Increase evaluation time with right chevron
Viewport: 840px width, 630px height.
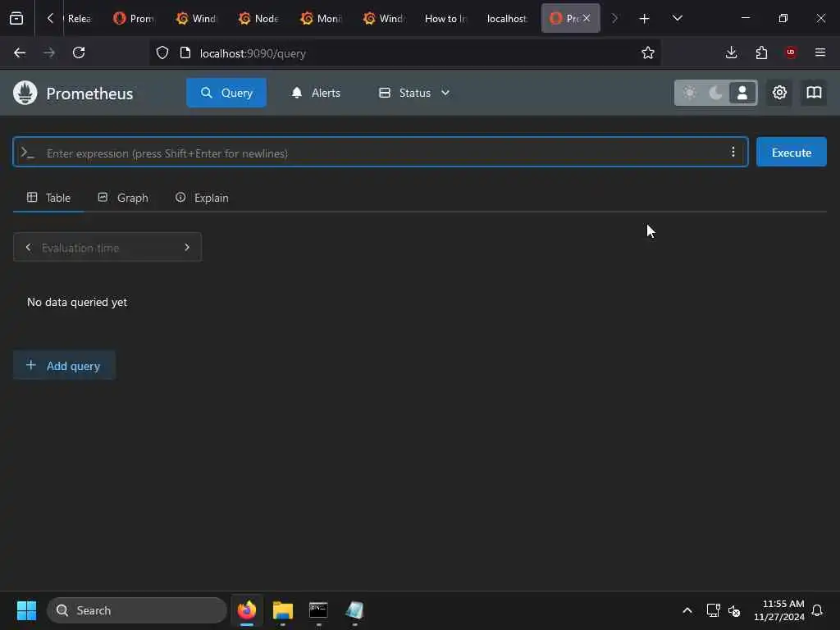click(187, 248)
